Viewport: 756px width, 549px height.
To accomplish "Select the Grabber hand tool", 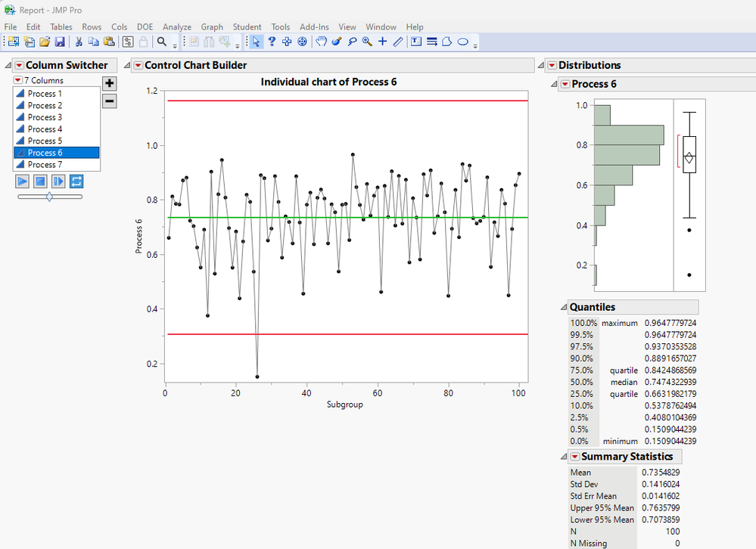I will [321, 42].
